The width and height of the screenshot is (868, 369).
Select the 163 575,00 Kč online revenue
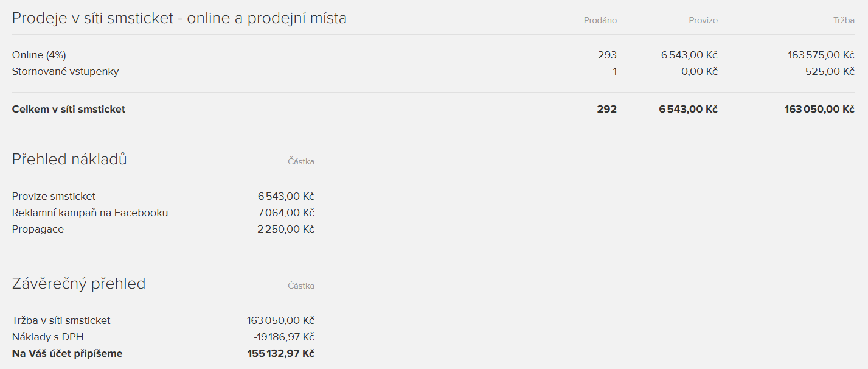tap(821, 55)
